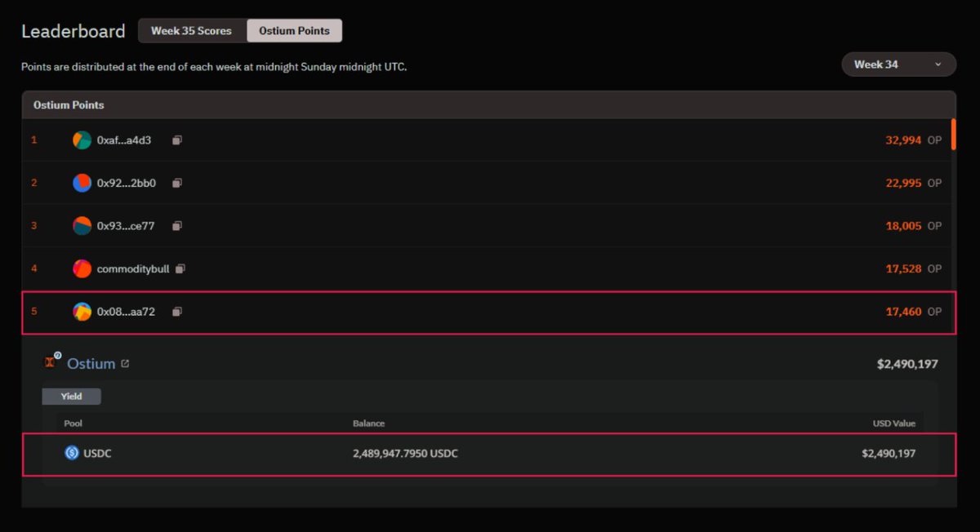980x532 pixels.
Task: Click the leaderboard scrollbar thumb
Action: [x=953, y=134]
